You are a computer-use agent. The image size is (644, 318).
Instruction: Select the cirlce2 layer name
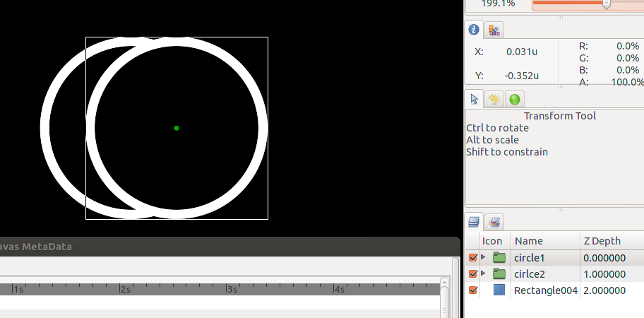pos(530,274)
